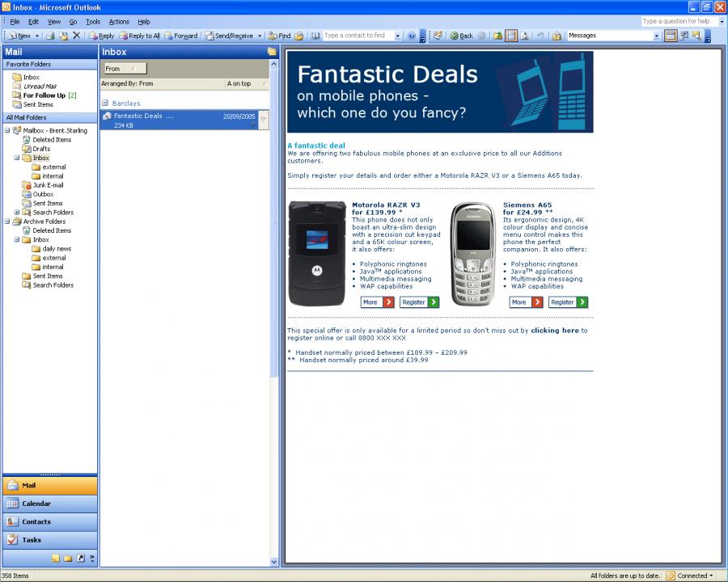Screen dimensions: 728x582
Task: Open the Find toolbar button
Action: (280, 36)
